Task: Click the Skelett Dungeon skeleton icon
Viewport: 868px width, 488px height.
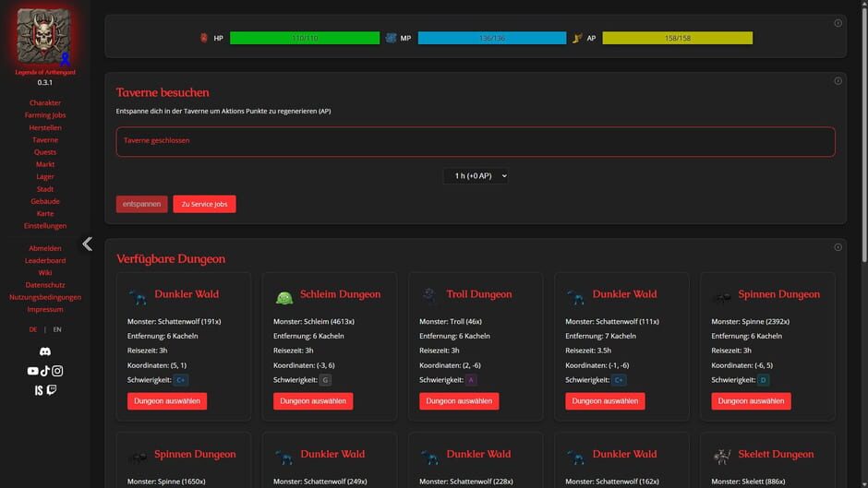Action: tap(722, 457)
